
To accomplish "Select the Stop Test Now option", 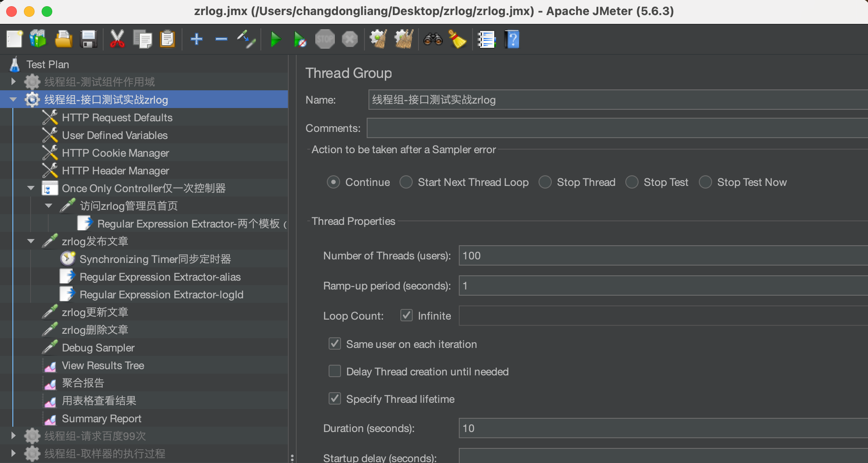I will tap(705, 182).
